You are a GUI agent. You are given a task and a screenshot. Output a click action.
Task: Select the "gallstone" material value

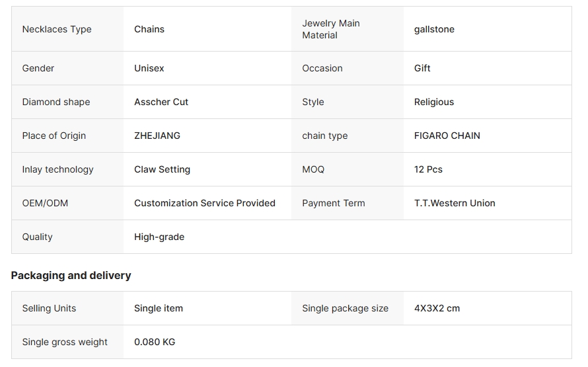[434, 29]
